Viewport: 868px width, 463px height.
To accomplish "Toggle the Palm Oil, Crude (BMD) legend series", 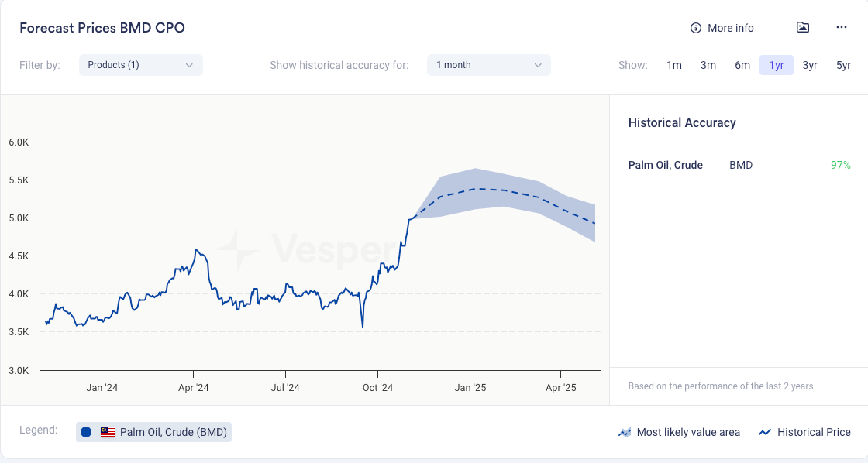I will point(173,432).
